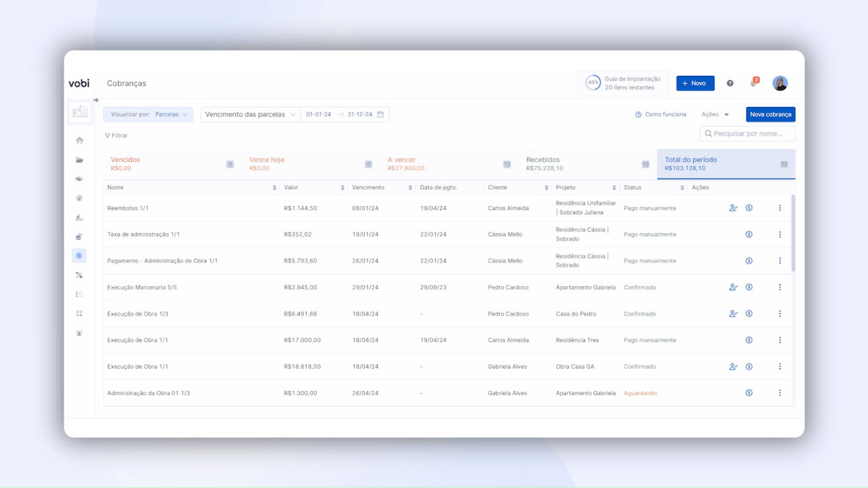Image resolution: width=868 pixels, height=488 pixels.
Task: Open the Vencimento das parcelas dropdown
Action: (250, 115)
